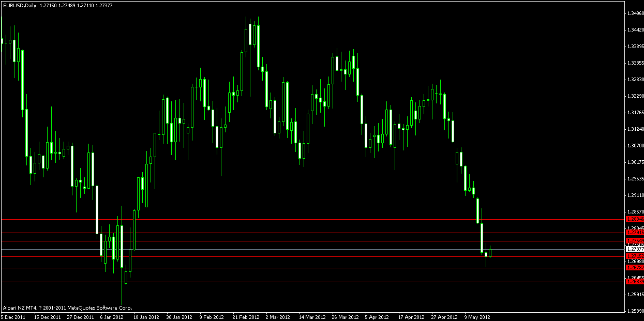Image resolution: width=644 pixels, height=321 pixels.
Task: Click the 5 Dec 2011 date label
Action: click(14, 317)
